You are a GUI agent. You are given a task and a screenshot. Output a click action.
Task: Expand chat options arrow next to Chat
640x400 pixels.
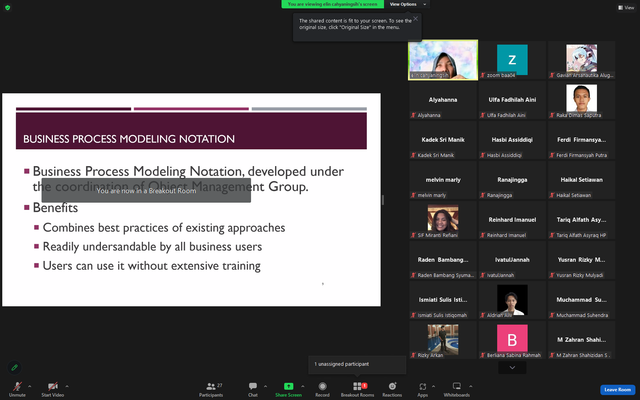(265, 386)
